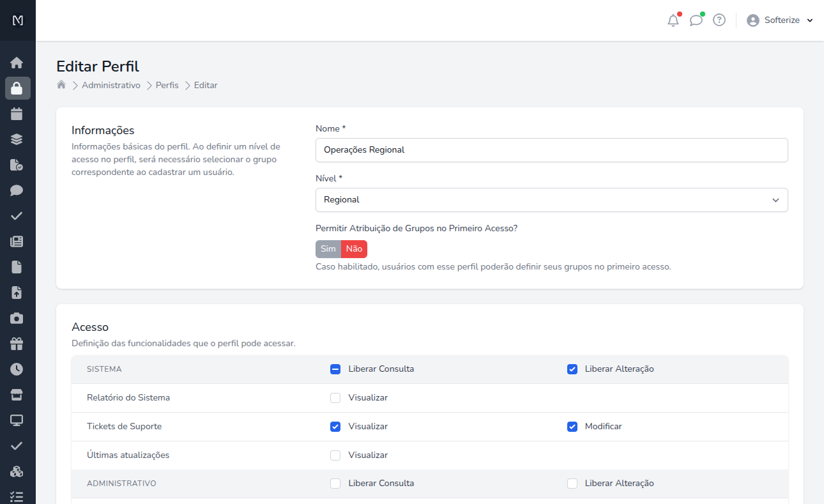Screen dimensions: 824x504
Task: Check Liberar Consulta for Administrativo
Action: [x=335, y=484]
